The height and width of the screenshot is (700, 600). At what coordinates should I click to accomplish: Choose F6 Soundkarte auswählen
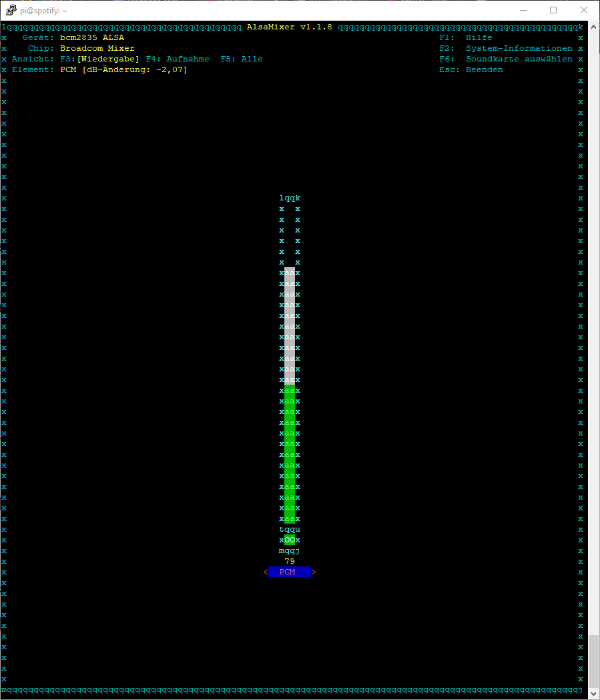(x=505, y=59)
